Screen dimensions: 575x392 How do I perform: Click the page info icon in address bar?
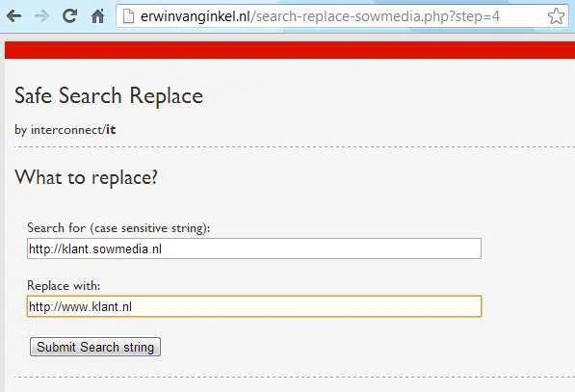coord(128,16)
